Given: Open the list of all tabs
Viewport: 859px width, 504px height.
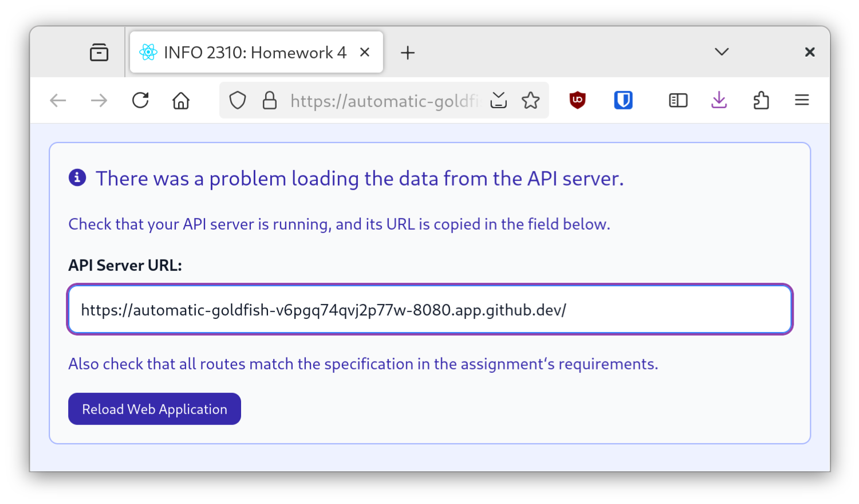Looking at the screenshot, I should [720, 52].
